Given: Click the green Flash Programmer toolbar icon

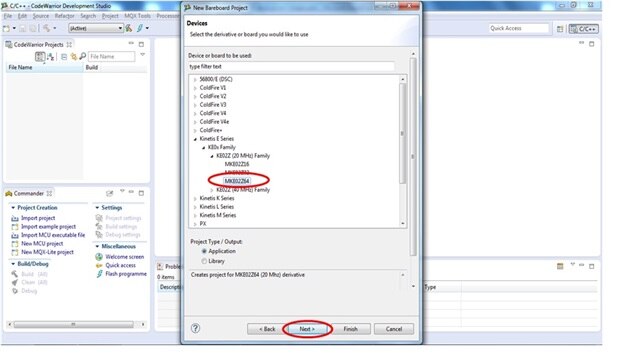Looking at the screenshot, I should (139, 28).
